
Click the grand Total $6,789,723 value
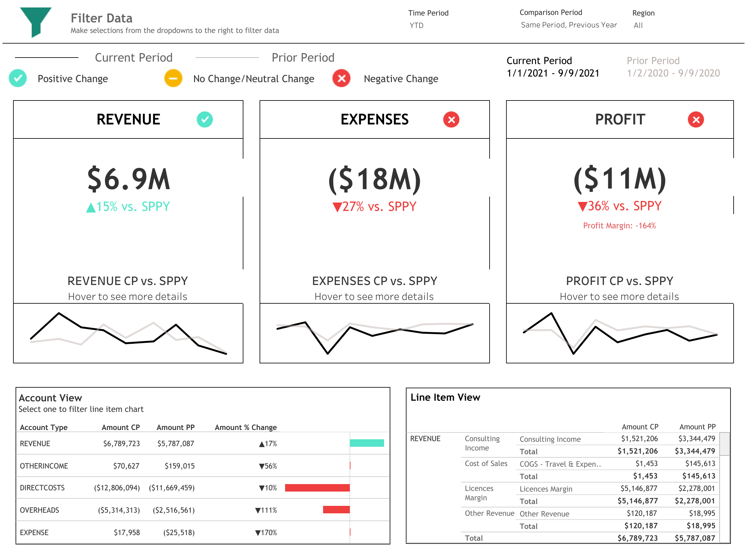pos(637,538)
